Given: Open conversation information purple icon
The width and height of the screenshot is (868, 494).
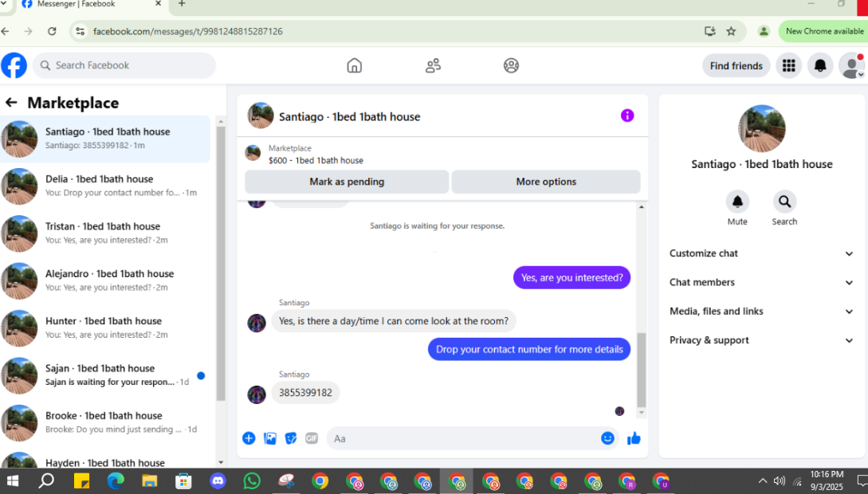Looking at the screenshot, I should (x=626, y=116).
